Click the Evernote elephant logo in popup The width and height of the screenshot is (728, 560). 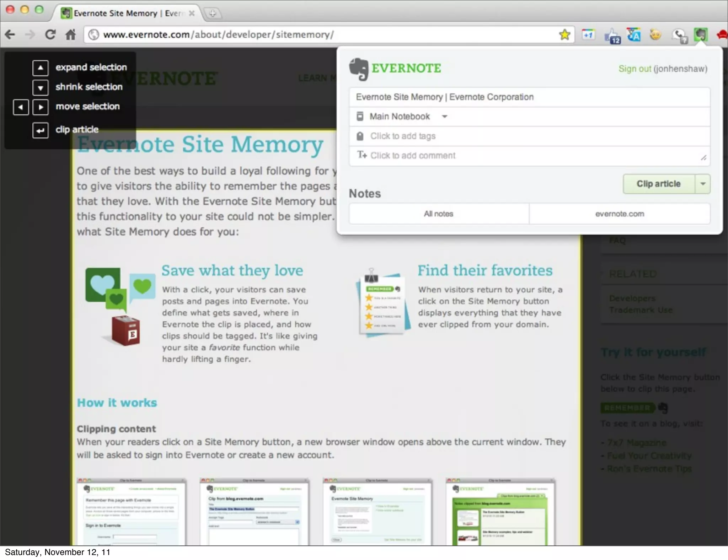tap(359, 69)
